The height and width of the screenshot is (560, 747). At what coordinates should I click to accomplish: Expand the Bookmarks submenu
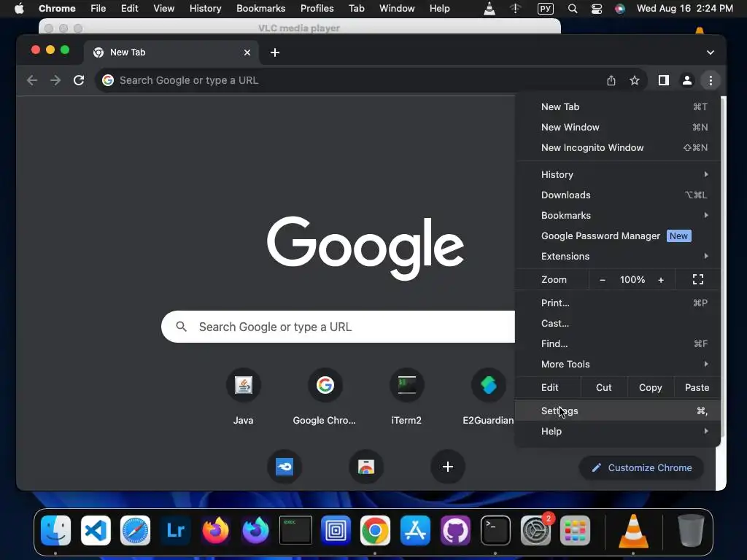[x=617, y=215]
